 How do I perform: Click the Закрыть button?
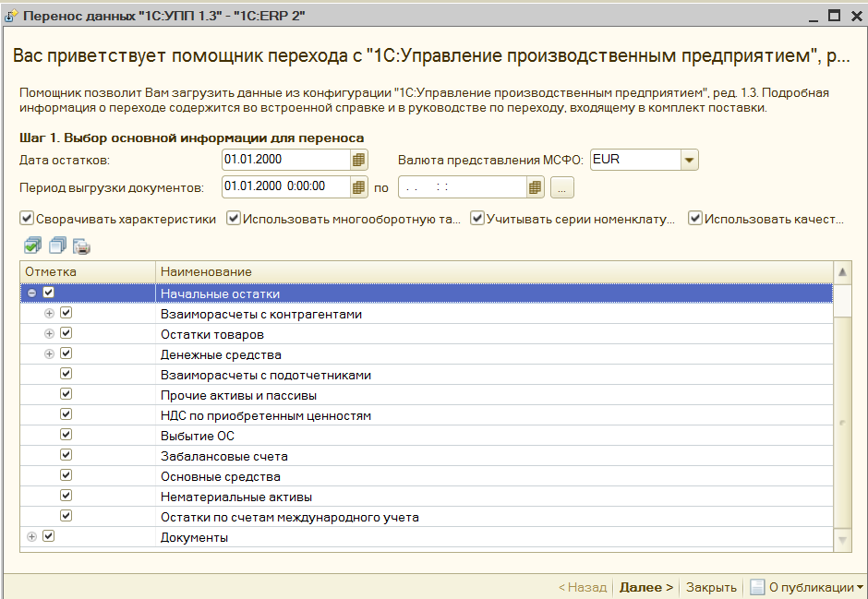[709, 587]
